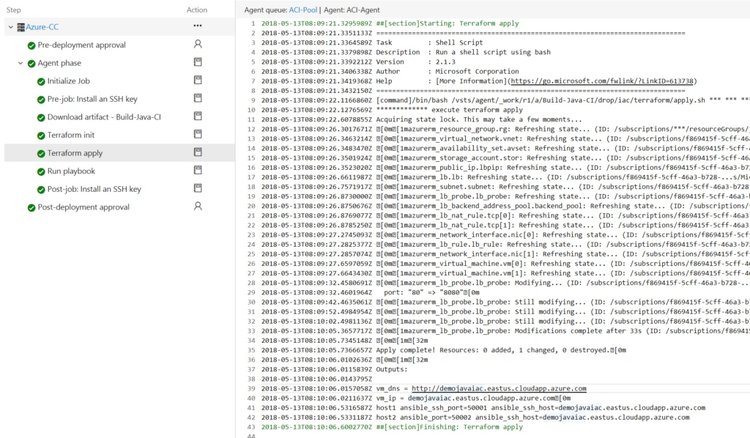Click the Action column header
The width and height of the screenshot is (750, 438).
pyautogui.click(x=197, y=10)
